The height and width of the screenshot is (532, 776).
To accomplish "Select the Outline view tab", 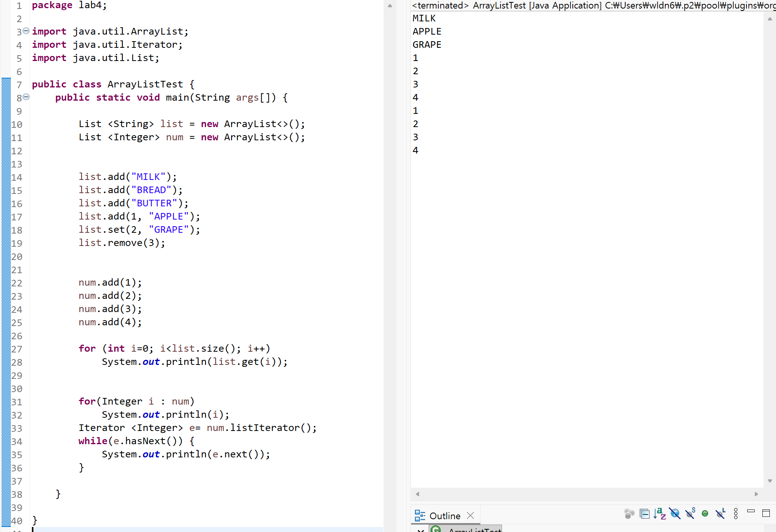I will [445, 516].
